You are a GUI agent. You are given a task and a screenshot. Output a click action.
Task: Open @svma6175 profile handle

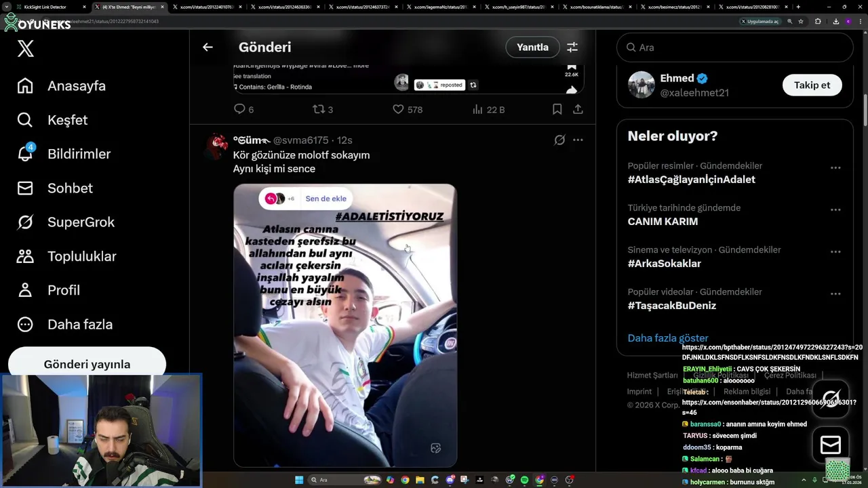pos(300,140)
